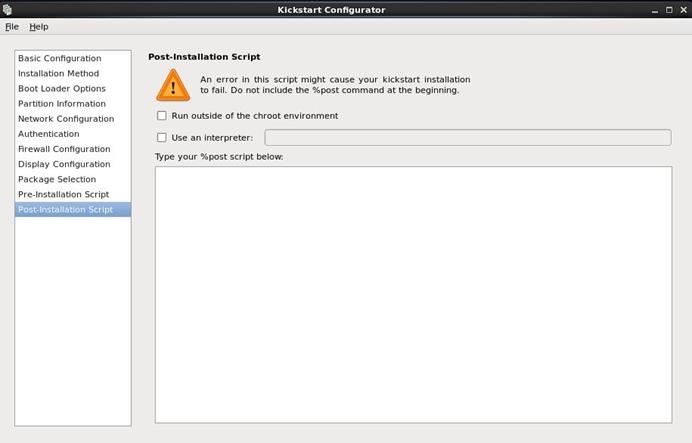Click the 'Type your %post script below:' label
This screenshot has height=443, width=692.
tap(219, 157)
